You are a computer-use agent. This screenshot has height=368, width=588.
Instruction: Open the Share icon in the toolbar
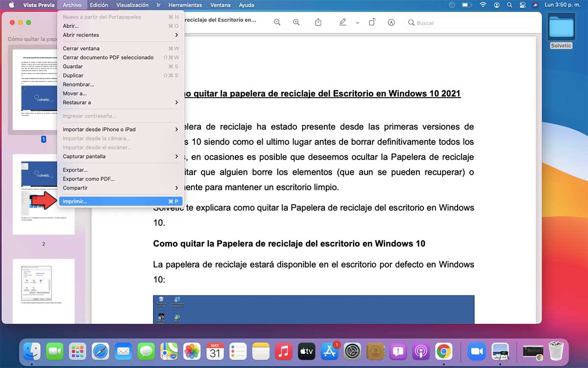[318, 23]
